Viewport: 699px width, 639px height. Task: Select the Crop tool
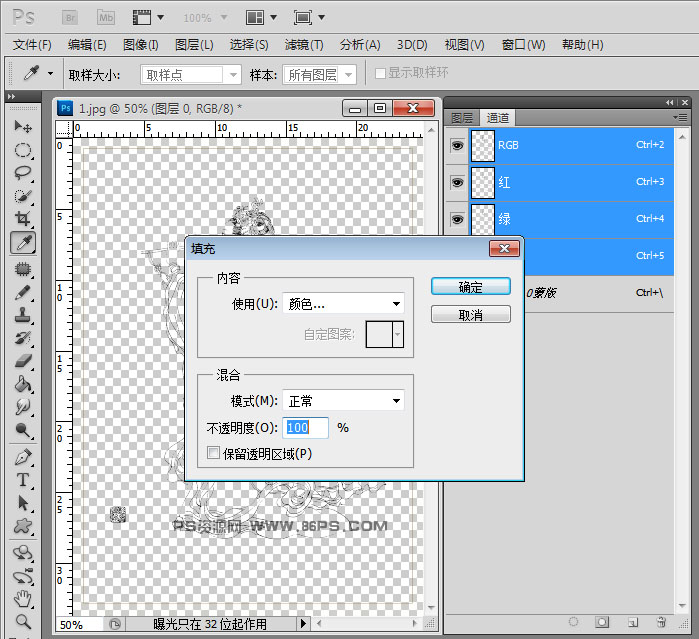click(x=23, y=219)
